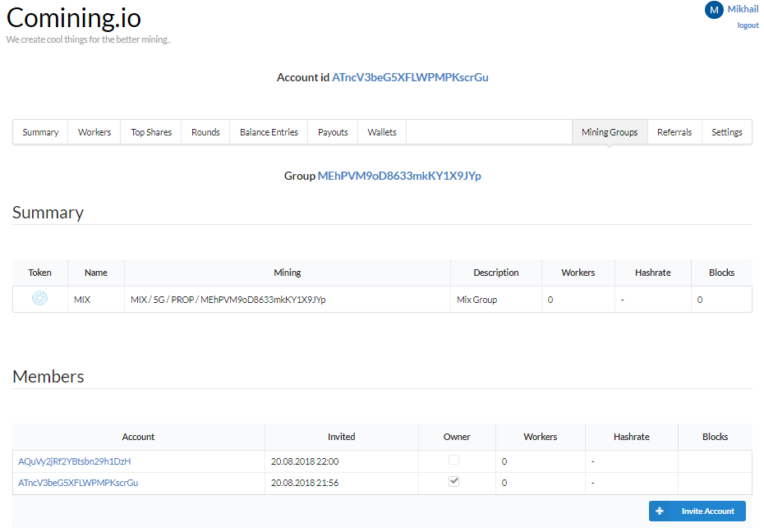Click the Name column header
The width and height of the screenshot is (764, 532).
(96, 273)
